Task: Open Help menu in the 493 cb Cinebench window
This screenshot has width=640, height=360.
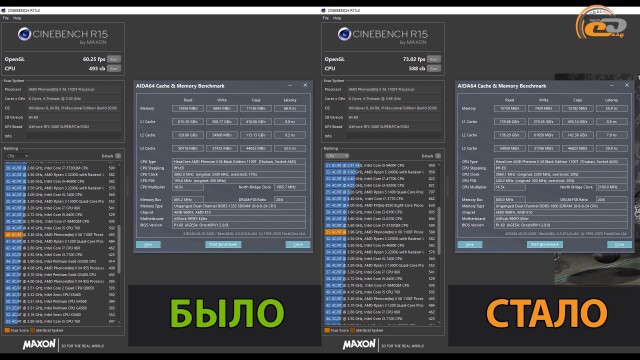Action: click(17, 18)
